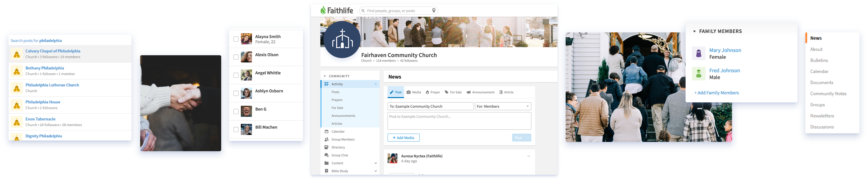Click the Find people, groups, or posts field

pos(398,11)
